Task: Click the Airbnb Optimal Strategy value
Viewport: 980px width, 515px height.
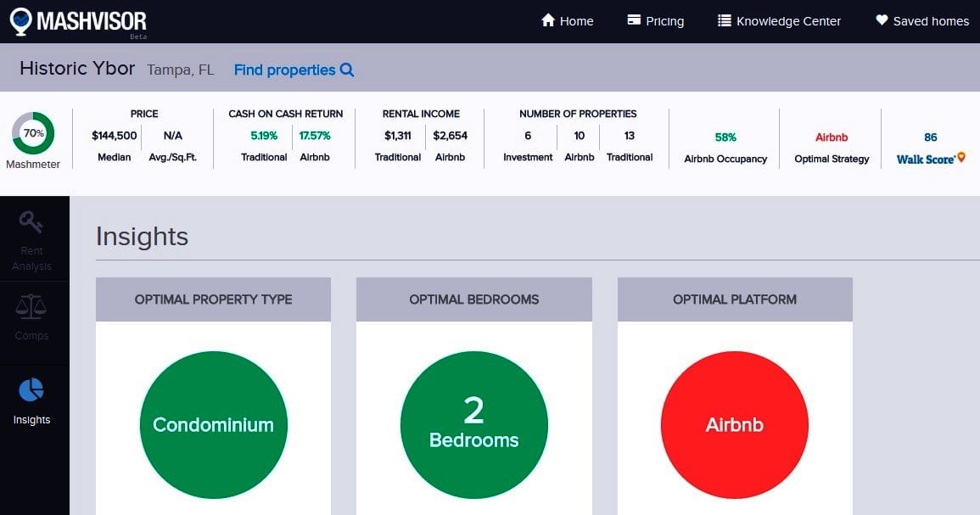Action: [x=832, y=137]
